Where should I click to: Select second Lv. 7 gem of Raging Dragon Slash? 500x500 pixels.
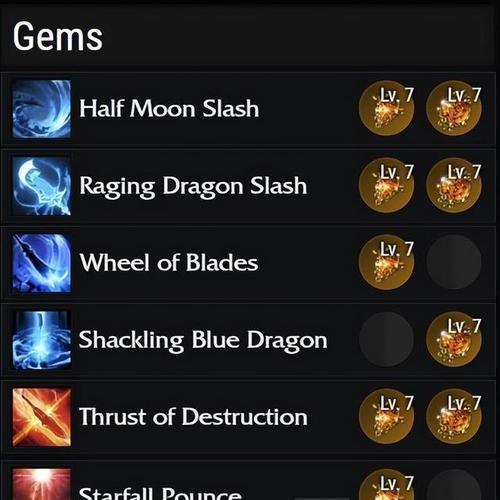coord(454,185)
